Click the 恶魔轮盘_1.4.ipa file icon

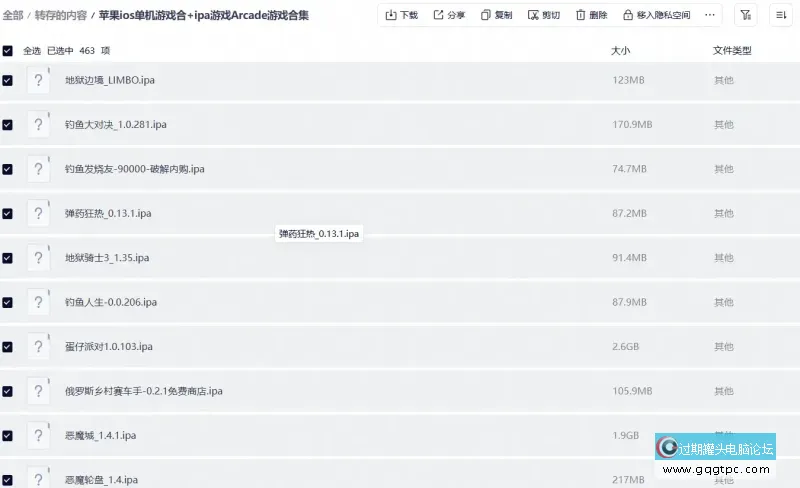point(38,478)
